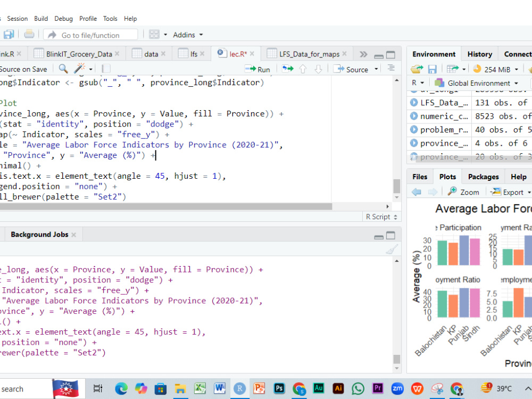Go to next section down arrow
This screenshot has width=532, height=399.
(x=318, y=70)
